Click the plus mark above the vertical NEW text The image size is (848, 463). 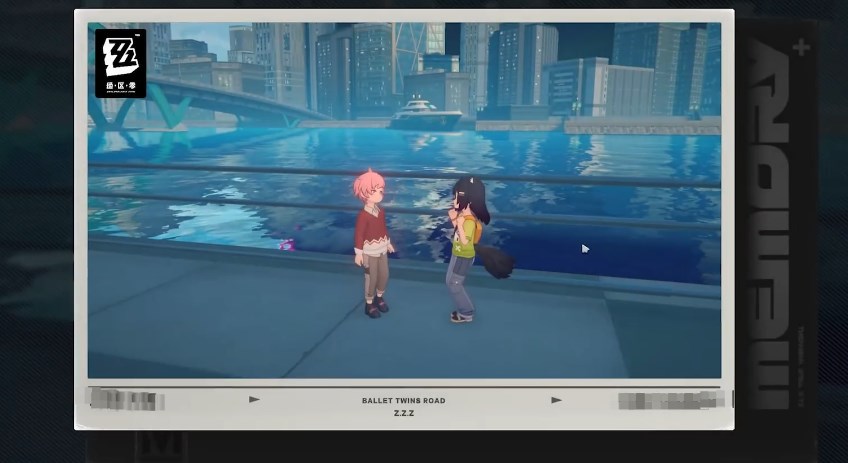801,48
